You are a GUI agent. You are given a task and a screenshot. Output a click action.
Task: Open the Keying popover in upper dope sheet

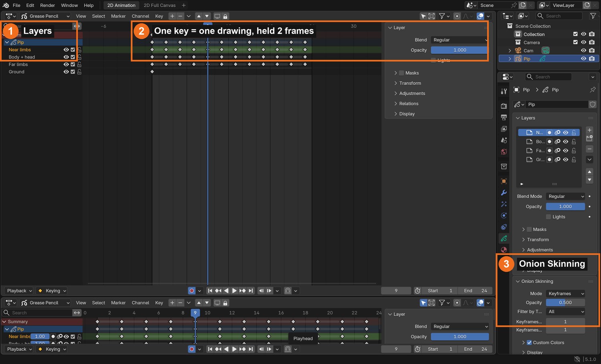52,291
